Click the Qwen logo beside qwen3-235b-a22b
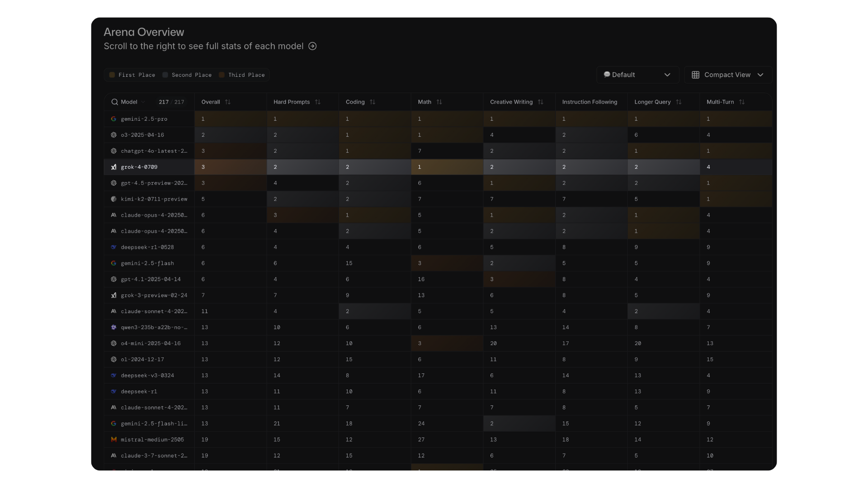868x488 pixels. pyautogui.click(x=113, y=328)
